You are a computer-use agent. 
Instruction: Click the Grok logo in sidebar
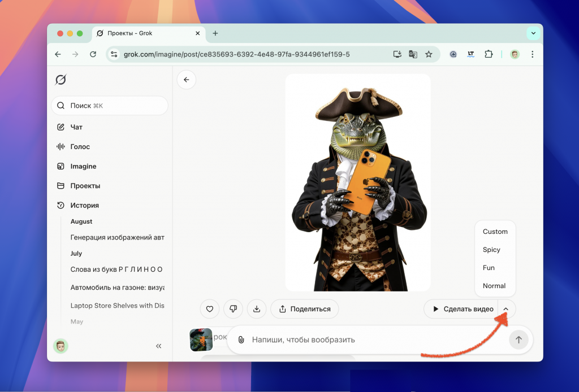61,80
